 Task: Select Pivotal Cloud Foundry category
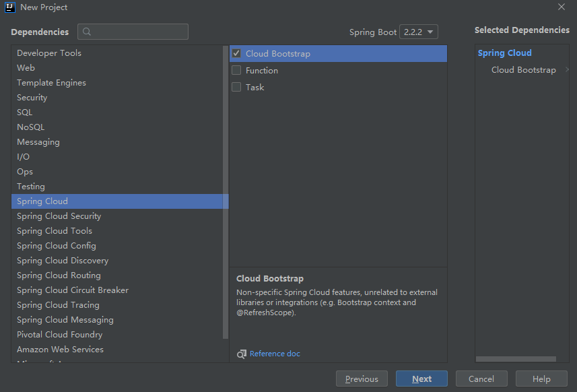tap(117, 335)
